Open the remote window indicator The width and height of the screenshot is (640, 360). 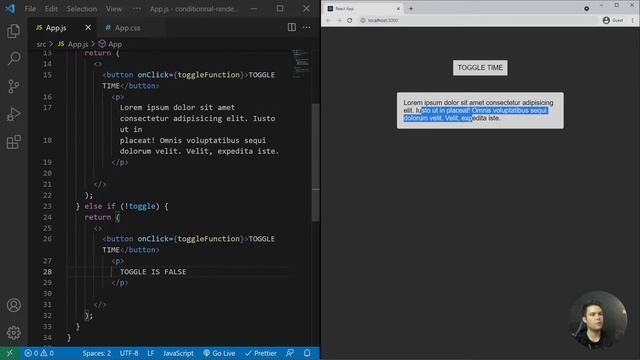tap(10, 353)
